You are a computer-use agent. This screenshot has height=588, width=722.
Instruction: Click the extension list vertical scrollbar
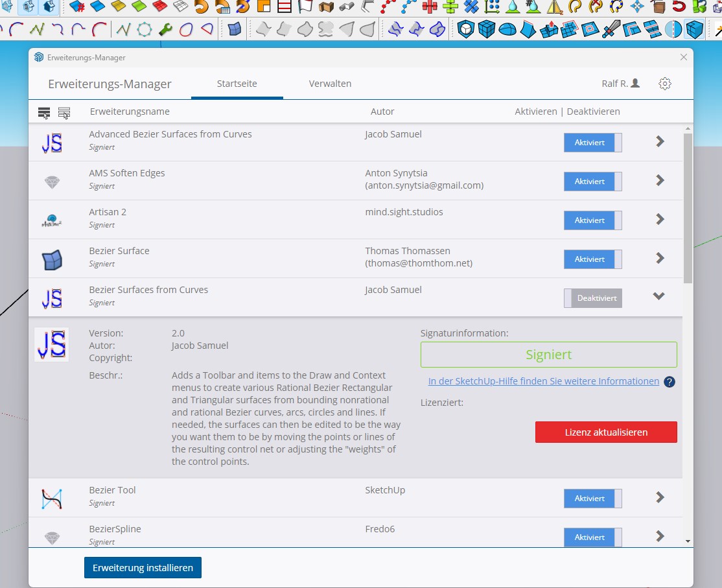688,207
